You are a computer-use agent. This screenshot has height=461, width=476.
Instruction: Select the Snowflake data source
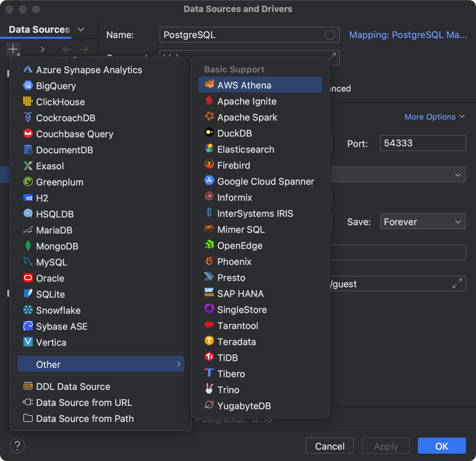coord(58,310)
